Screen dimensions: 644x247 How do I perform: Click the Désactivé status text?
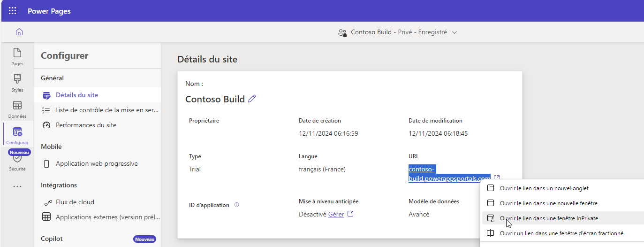point(312,214)
